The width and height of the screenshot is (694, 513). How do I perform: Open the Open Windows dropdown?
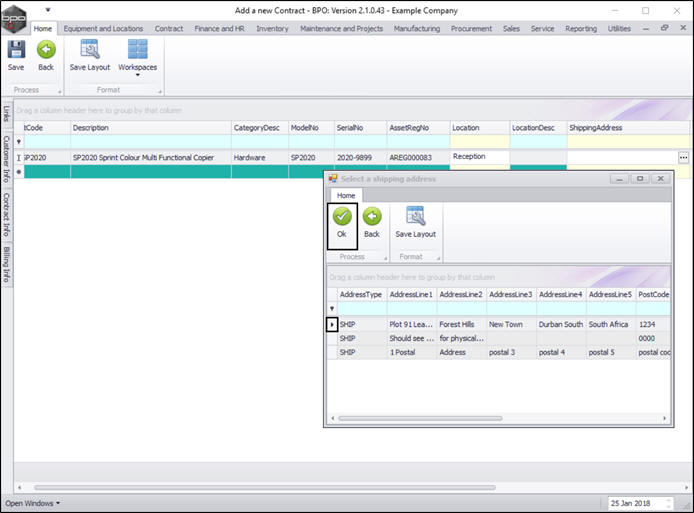tap(32, 503)
